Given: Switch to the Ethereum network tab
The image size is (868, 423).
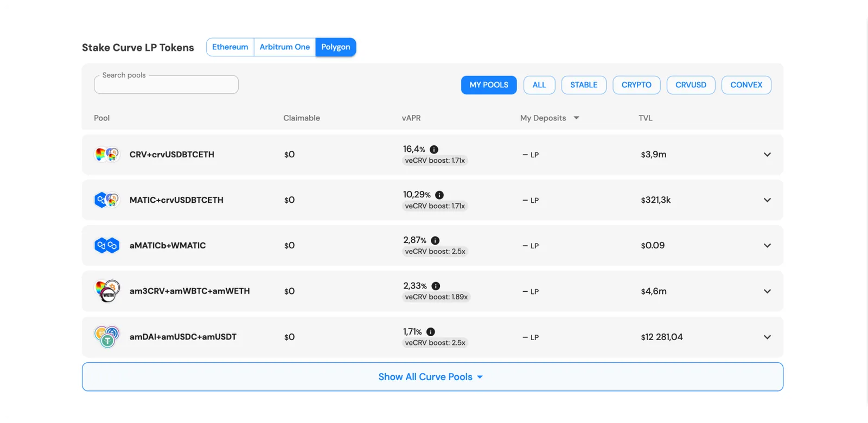Looking at the screenshot, I should pos(230,47).
